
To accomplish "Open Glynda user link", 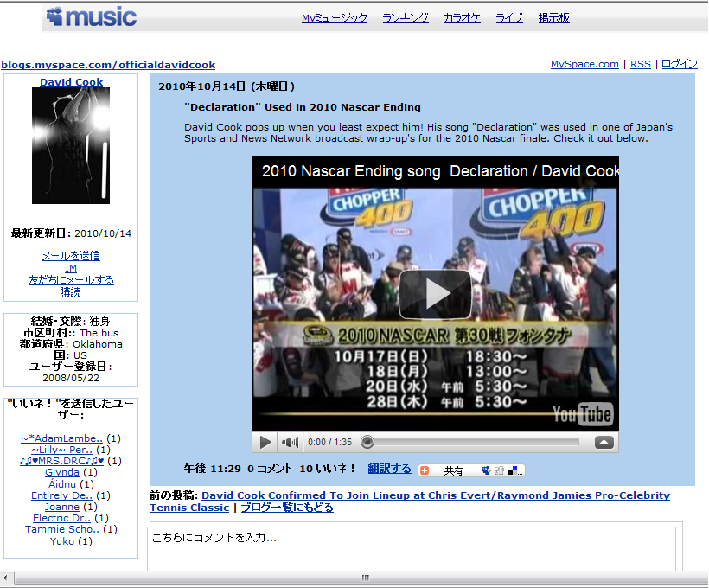I will pyautogui.click(x=62, y=472).
